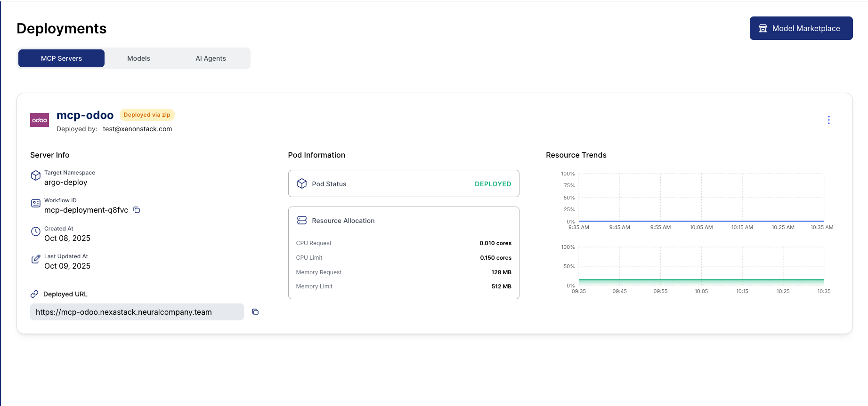
Task: Click the Pod Status cube icon
Action: (x=302, y=183)
